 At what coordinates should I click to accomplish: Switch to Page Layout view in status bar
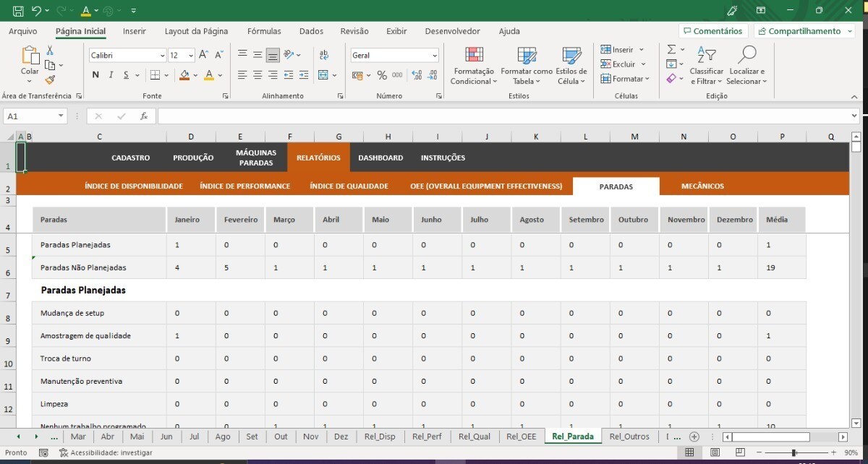714,452
